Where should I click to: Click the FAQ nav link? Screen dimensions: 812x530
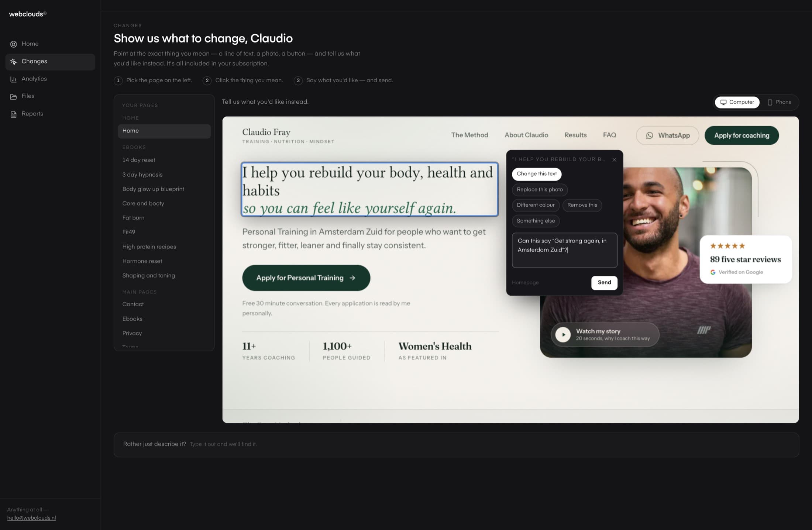click(x=609, y=135)
